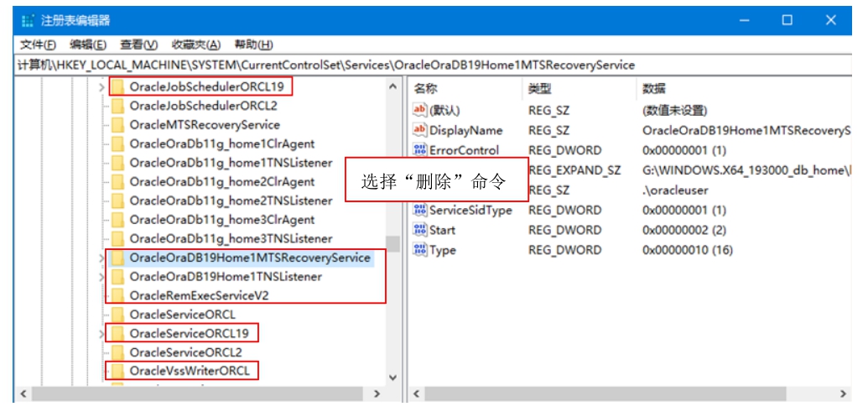Click the 类型 column header
This screenshot has width=868, height=417.
539,88
